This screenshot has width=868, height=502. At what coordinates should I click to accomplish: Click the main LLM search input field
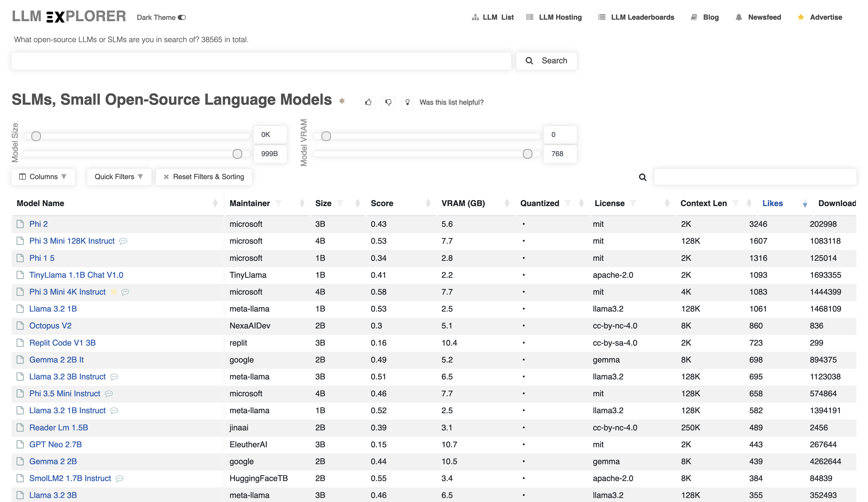[261, 61]
